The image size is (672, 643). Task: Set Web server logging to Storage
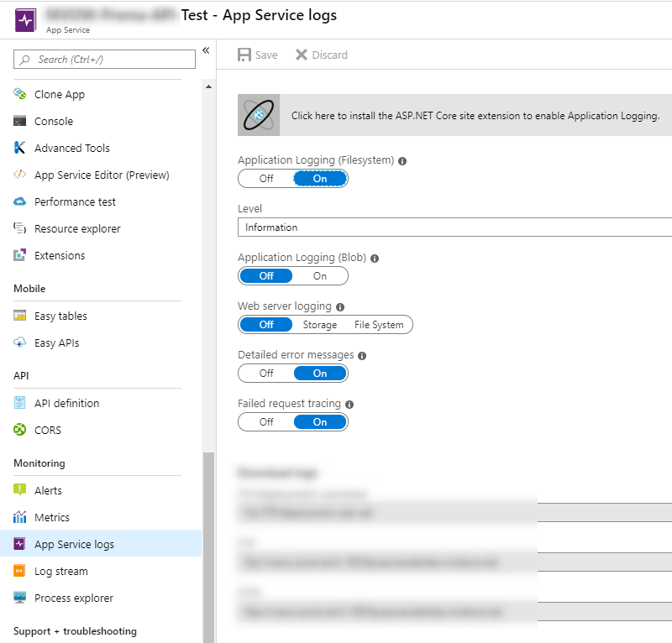[320, 325]
